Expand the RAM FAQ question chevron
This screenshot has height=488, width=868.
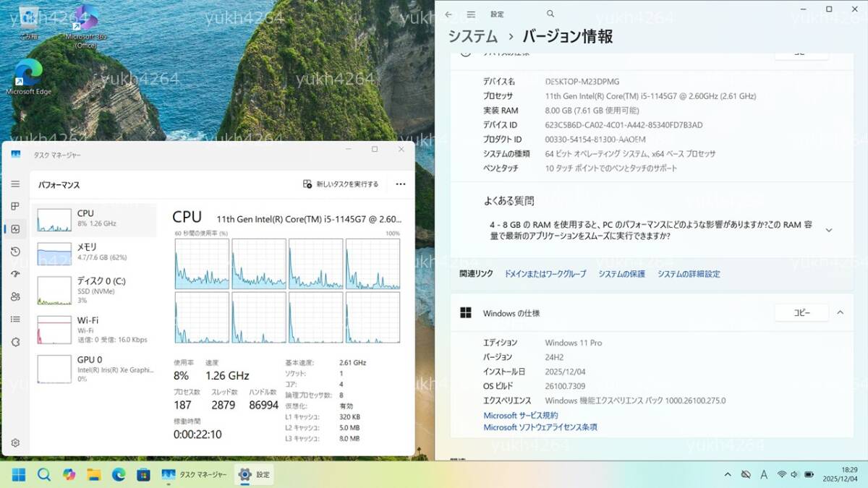point(829,230)
